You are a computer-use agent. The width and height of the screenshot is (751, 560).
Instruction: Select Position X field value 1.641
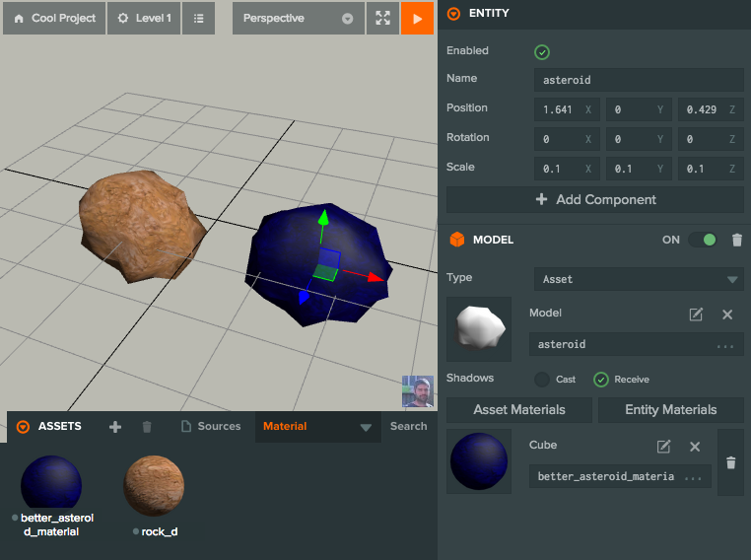567,109
